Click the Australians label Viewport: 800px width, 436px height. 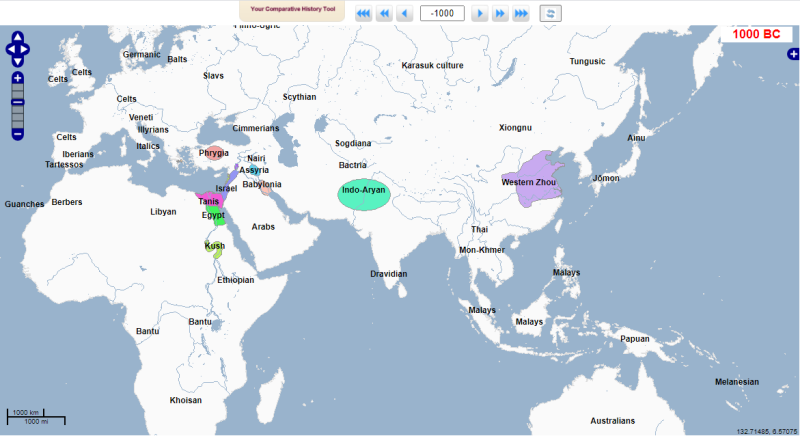coord(613,421)
